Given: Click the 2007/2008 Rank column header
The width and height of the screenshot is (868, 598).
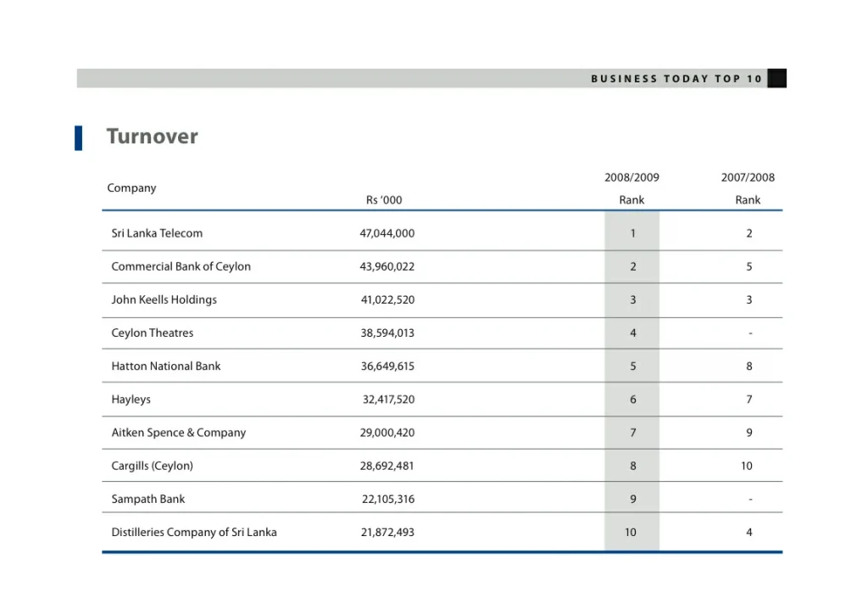Looking at the screenshot, I should pyautogui.click(x=748, y=188).
